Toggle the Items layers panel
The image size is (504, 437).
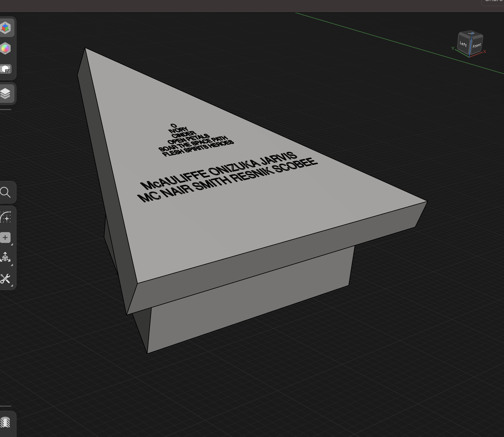(6, 93)
